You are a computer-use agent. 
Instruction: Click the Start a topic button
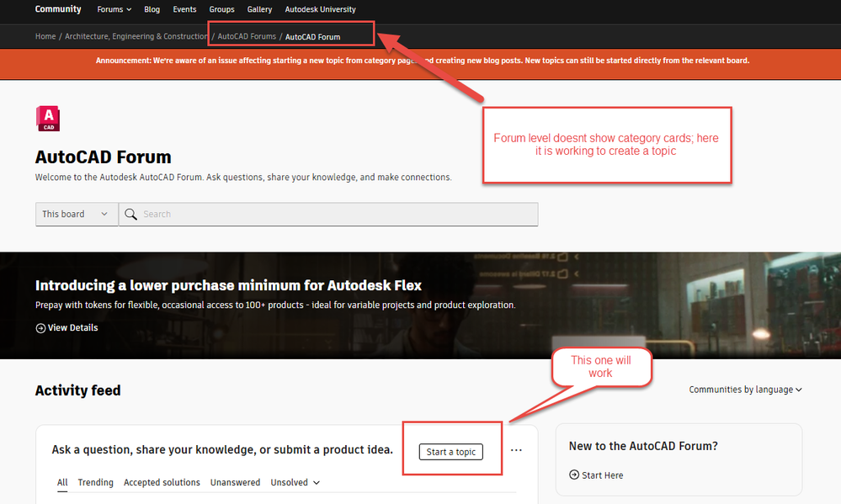(451, 452)
